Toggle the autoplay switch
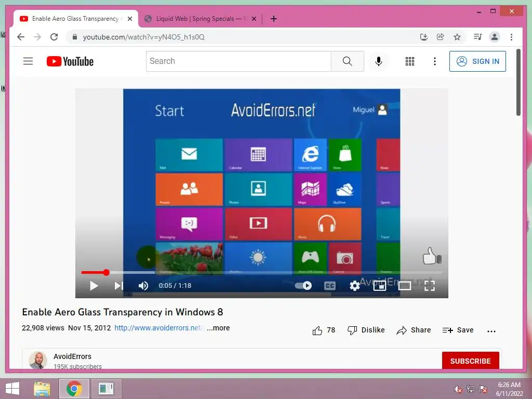This screenshot has height=399, width=532. [x=303, y=286]
